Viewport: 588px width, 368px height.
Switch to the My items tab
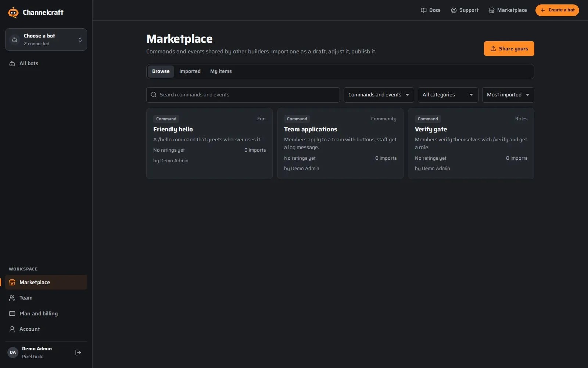pos(221,71)
